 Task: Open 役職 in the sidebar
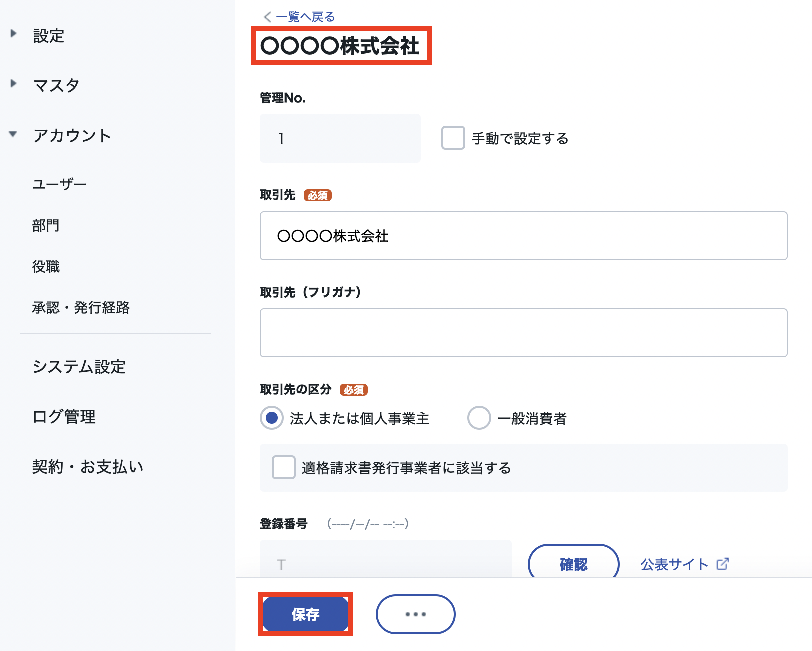46,266
